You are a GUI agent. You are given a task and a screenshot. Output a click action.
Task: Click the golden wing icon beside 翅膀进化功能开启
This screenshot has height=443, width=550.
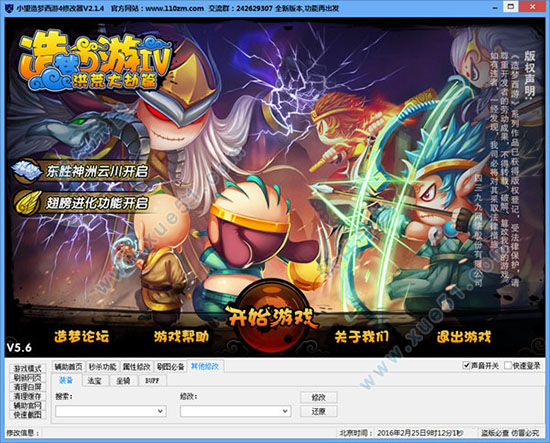(x=28, y=203)
